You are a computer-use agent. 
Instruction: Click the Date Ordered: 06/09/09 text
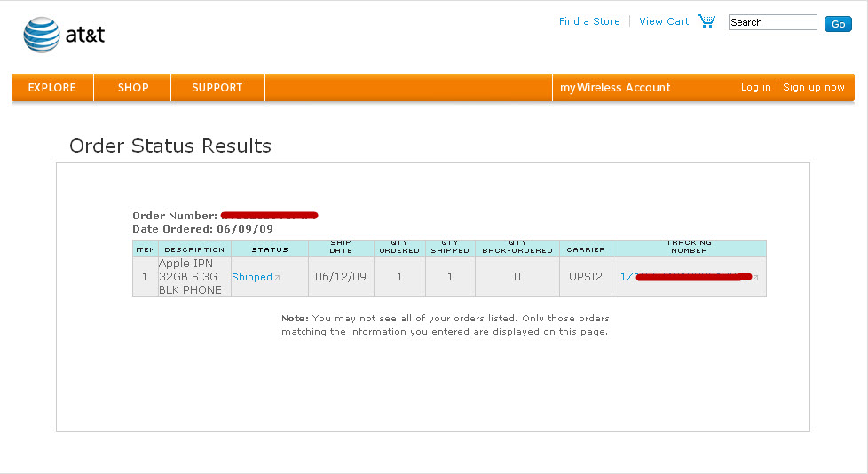[x=202, y=229]
